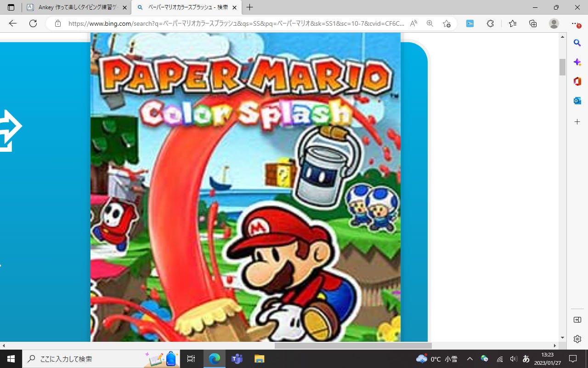Open the Extensions puzzle icon
This screenshot has width=588, height=368.
(x=490, y=23)
